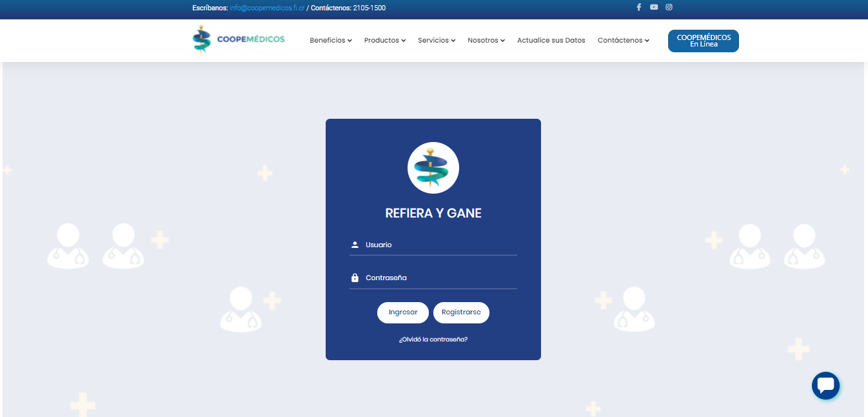Go to Actualice sus Datos
Viewport: 868px width, 417px height.
[551, 40]
